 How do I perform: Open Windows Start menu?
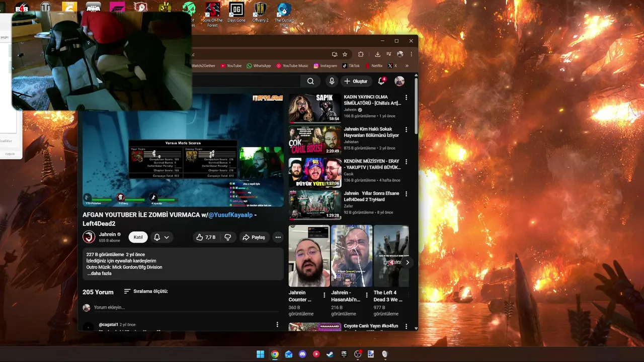tap(261, 354)
